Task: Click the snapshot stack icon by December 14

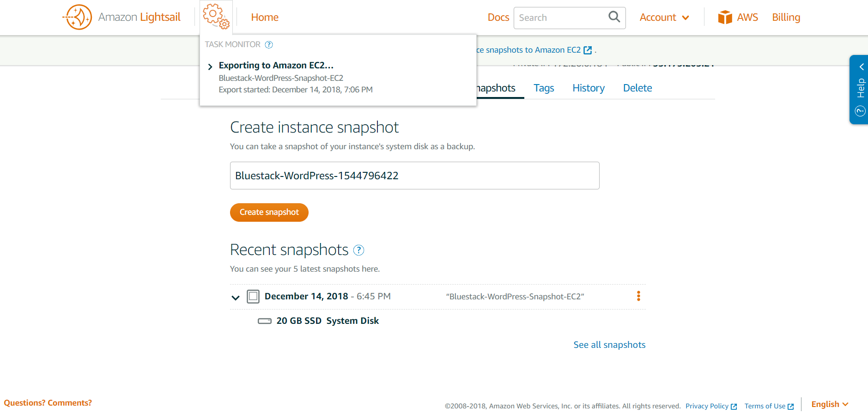Action: [x=253, y=297]
